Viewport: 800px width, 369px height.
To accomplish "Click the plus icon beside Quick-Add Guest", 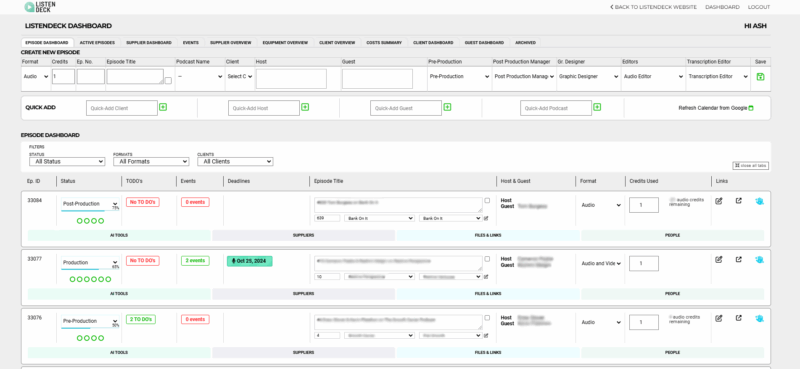I will pyautogui.click(x=447, y=107).
